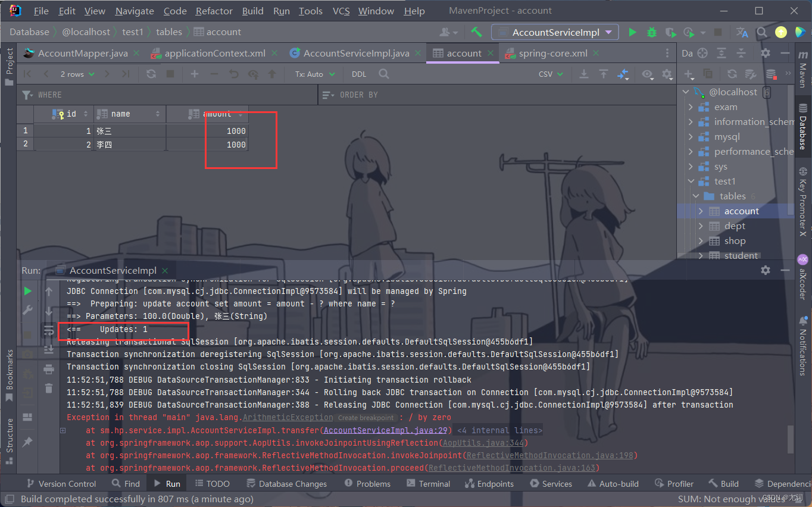The height and width of the screenshot is (507, 812).
Task: Click the yellow update arrow icon
Action: pyautogui.click(x=781, y=32)
